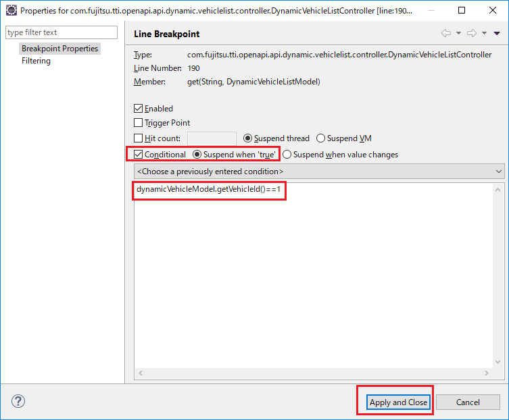This screenshot has width=509, height=420.
Task: Select Suspend when value changes option
Action: pyautogui.click(x=287, y=155)
